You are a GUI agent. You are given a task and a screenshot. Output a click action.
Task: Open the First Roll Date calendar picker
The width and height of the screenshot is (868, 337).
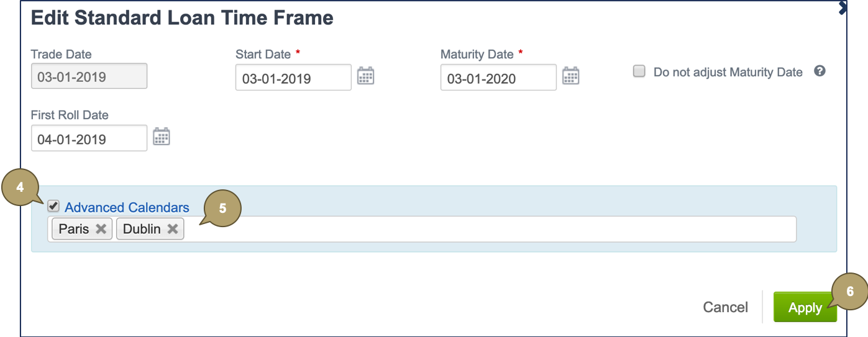point(162,137)
